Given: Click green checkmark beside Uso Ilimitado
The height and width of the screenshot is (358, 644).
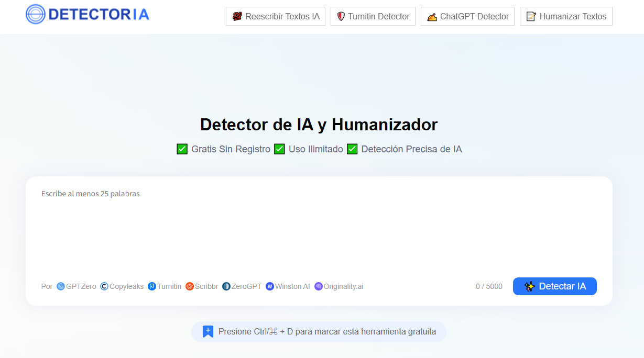Looking at the screenshot, I should coord(279,149).
